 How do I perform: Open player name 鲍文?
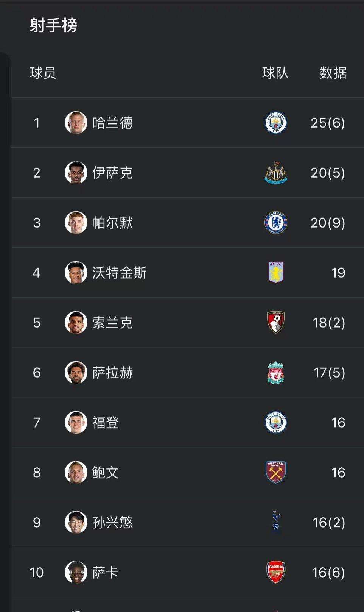click(106, 472)
